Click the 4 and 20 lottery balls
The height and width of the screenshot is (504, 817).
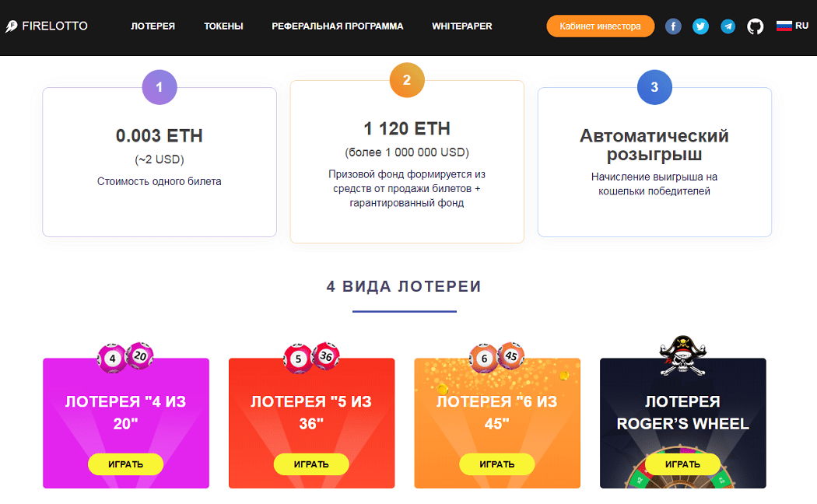click(x=125, y=357)
